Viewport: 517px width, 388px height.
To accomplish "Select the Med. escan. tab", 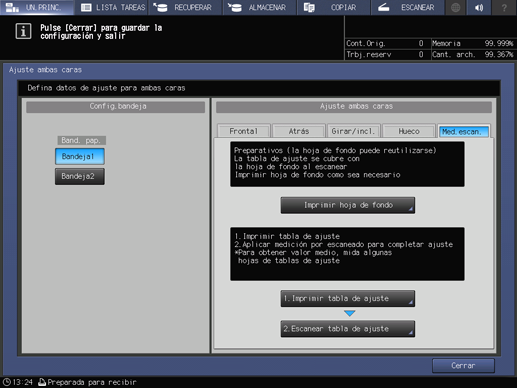I will pos(464,131).
